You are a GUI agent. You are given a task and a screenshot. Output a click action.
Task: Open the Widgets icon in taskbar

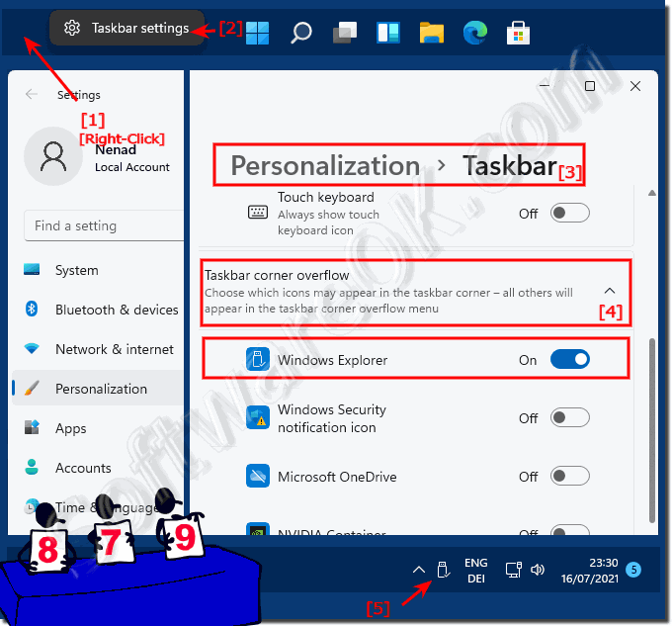[x=388, y=33]
